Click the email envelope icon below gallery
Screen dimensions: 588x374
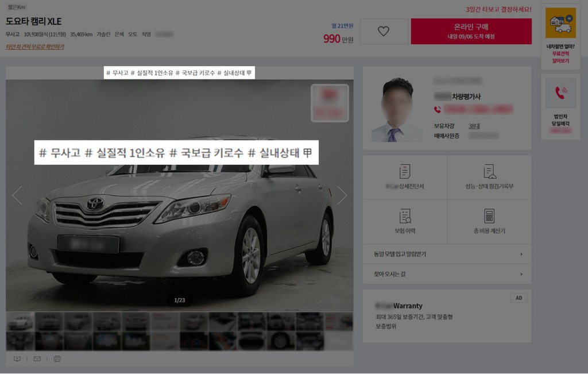[37, 359]
